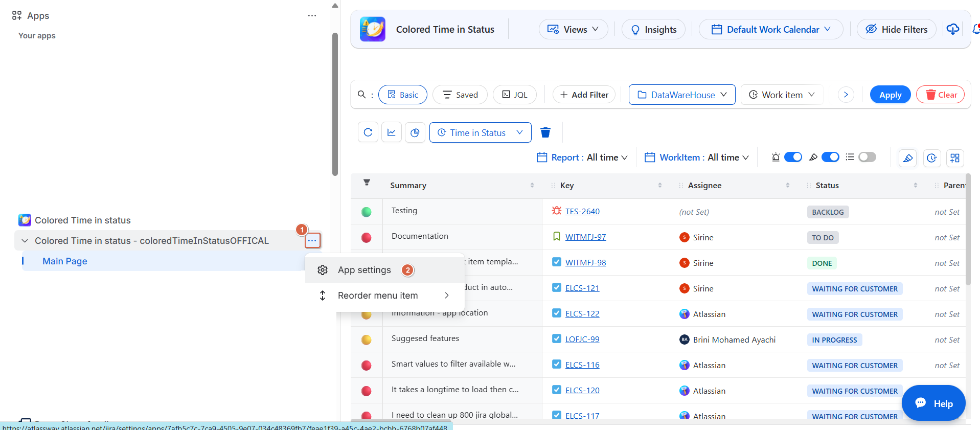
Task: Open the line chart view icon
Action: pos(392,132)
